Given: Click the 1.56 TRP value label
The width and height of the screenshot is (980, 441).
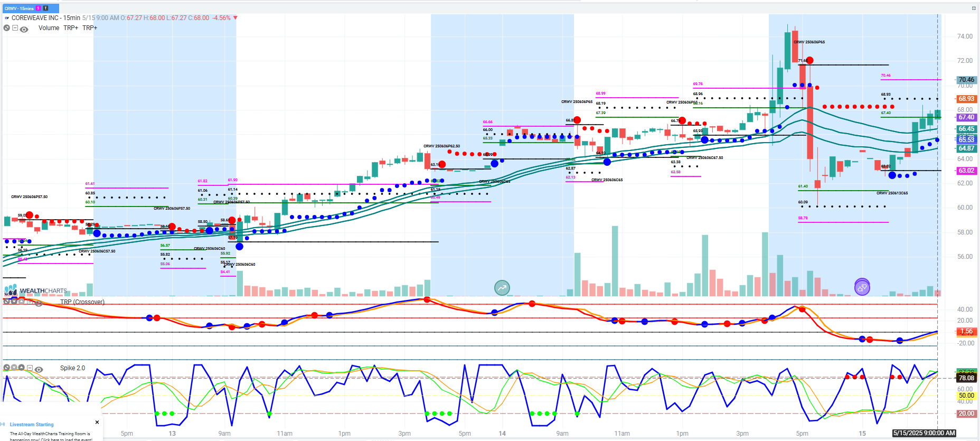Looking at the screenshot, I should [966, 332].
